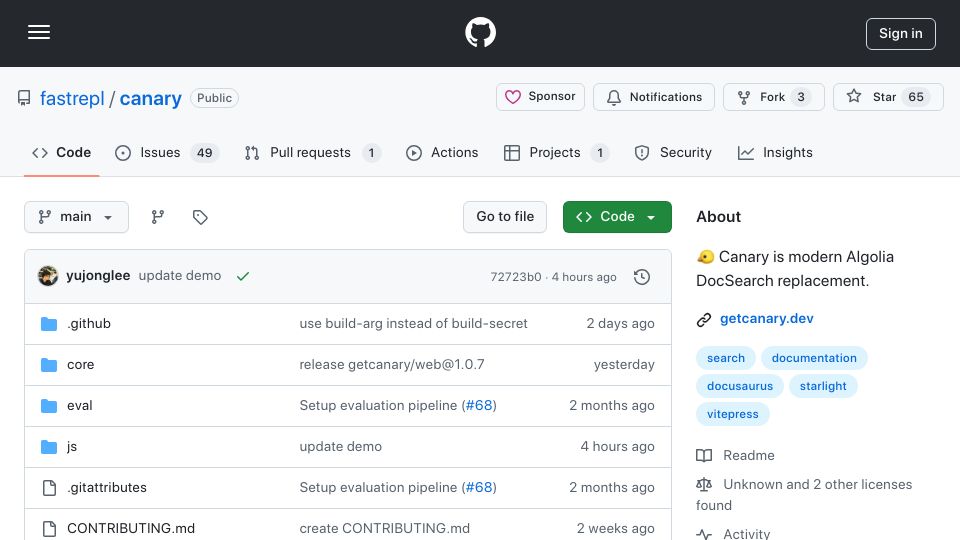
Task: Open 'Unknown and 2 other licenses found'
Action: (x=804, y=495)
